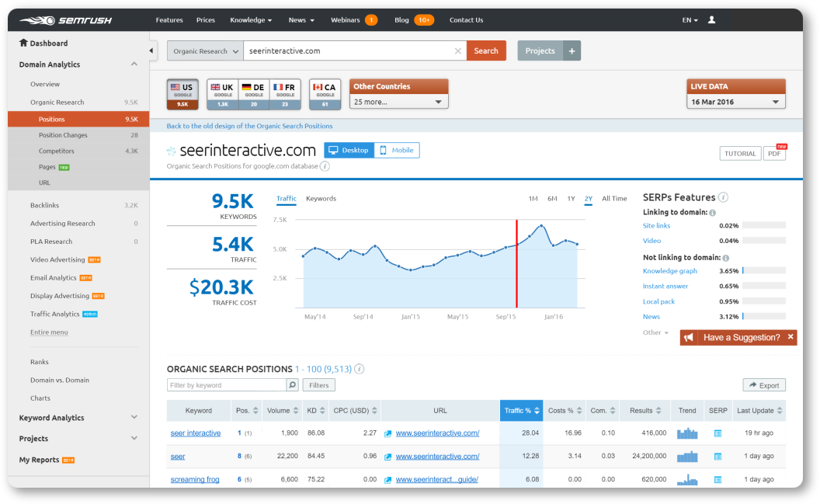Select the UK Google database

point(223,94)
